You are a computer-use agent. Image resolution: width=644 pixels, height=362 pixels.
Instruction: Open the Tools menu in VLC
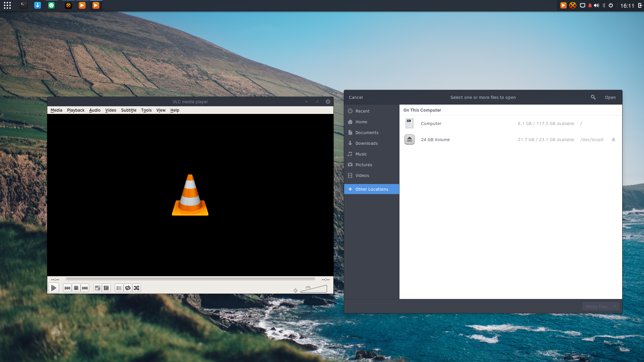coord(146,110)
